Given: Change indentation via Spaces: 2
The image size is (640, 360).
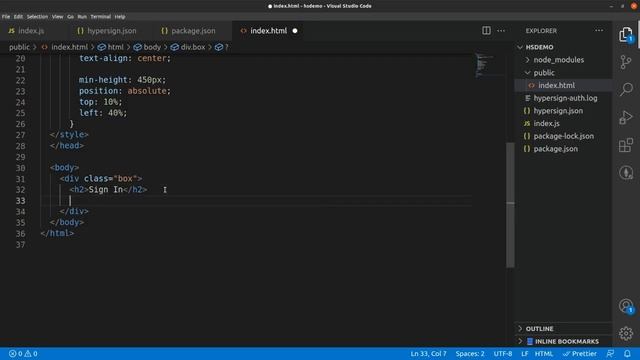Looking at the screenshot, I should [x=470, y=353].
